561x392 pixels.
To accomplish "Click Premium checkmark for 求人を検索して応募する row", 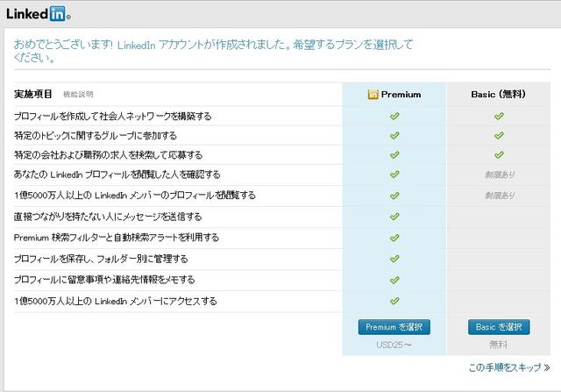I will (x=394, y=155).
